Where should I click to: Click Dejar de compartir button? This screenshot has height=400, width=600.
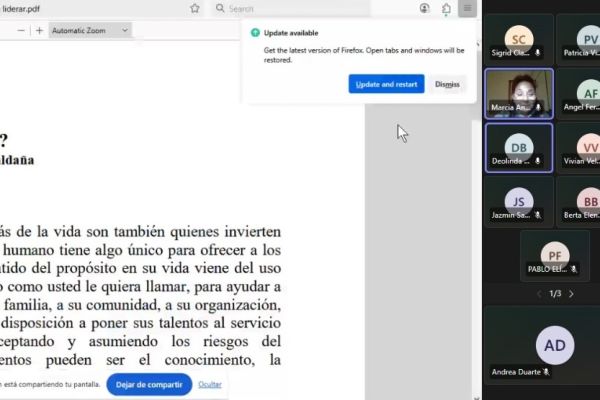click(149, 384)
